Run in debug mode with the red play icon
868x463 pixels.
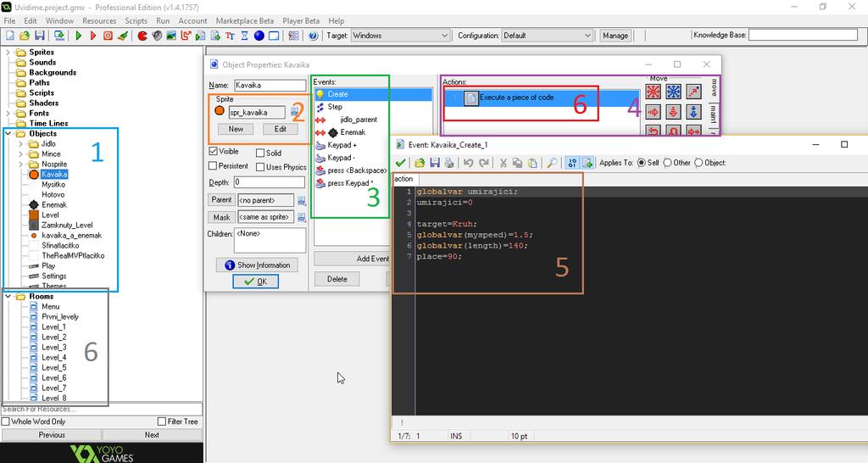click(93, 36)
